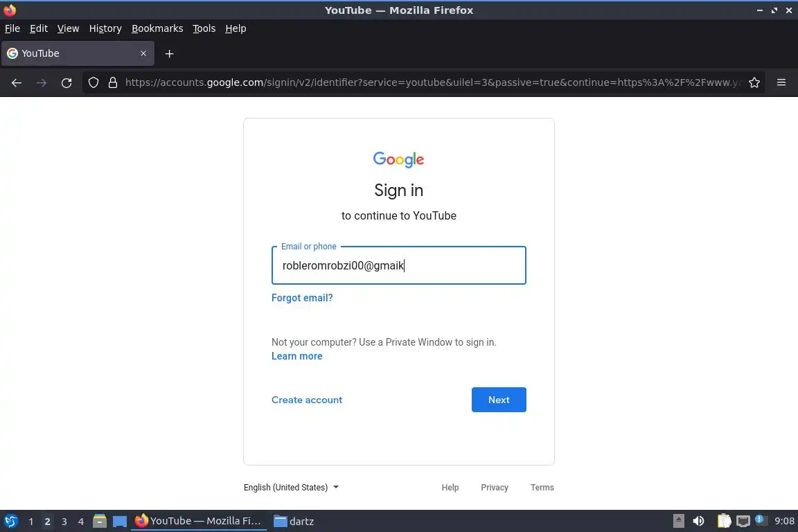The height and width of the screenshot is (532, 798).
Task: Switch to workspace 2
Action: (x=47, y=522)
